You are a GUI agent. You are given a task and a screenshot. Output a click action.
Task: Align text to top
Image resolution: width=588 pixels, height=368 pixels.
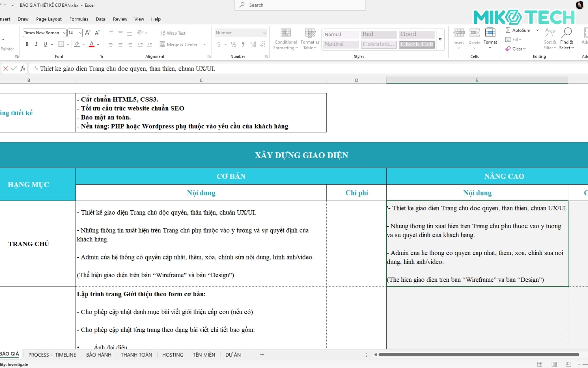tap(111, 33)
